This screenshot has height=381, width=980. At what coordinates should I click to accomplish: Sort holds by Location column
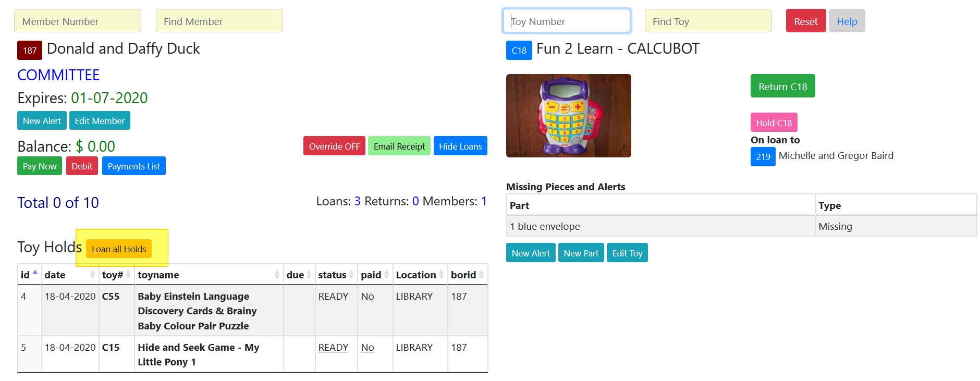(441, 275)
